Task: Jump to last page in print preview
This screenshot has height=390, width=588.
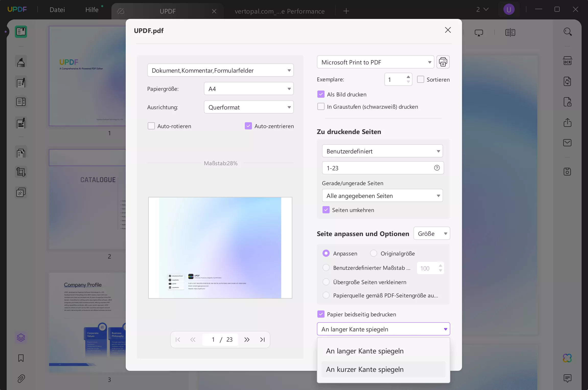Action: click(x=262, y=340)
